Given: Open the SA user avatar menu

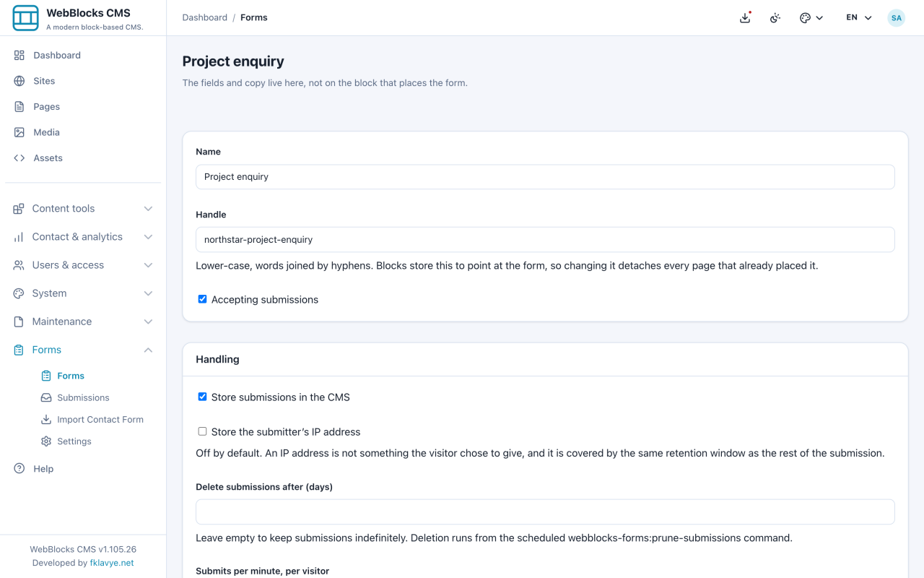Looking at the screenshot, I should pyautogui.click(x=896, y=17).
